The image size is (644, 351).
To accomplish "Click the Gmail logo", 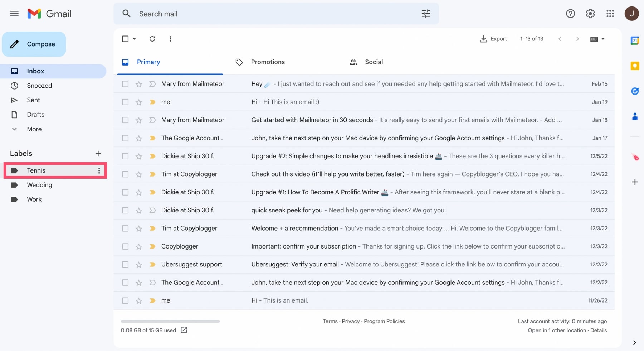I will pyautogui.click(x=49, y=14).
